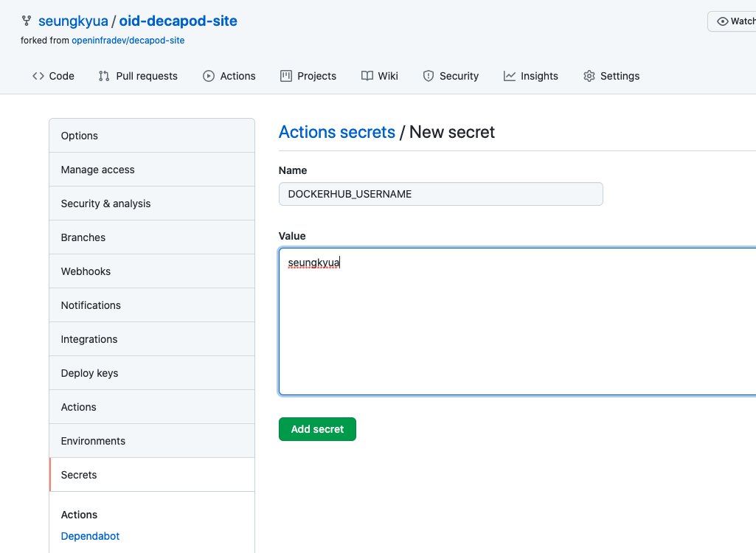Click the Code tab brackets icon
Screen dimensions: 756x553
point(38,76)
